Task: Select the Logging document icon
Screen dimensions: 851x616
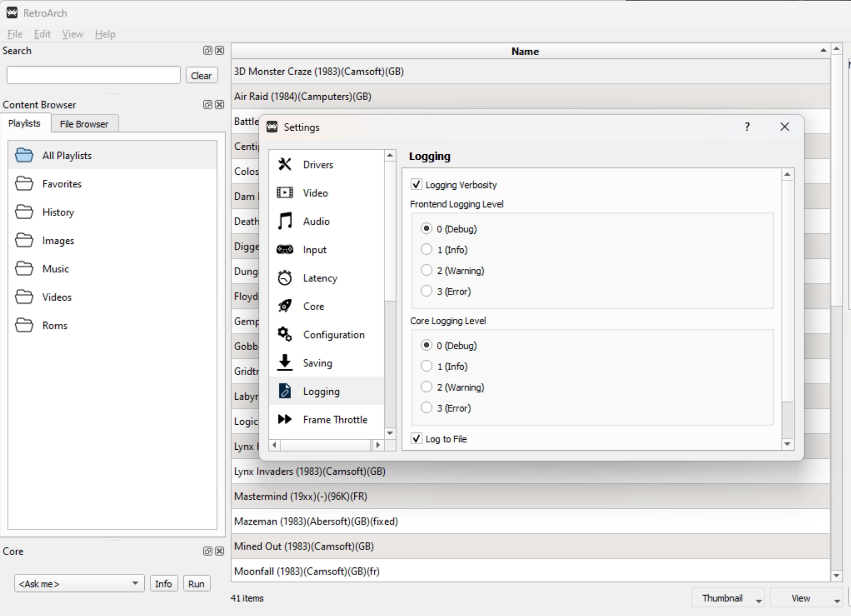Action: 285,391
